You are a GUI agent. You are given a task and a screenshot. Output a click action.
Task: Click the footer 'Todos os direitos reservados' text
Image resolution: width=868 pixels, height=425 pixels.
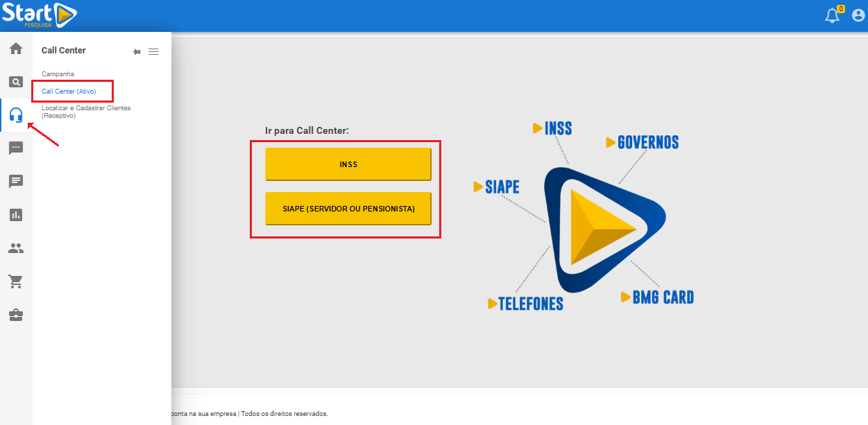pos(284,413)
